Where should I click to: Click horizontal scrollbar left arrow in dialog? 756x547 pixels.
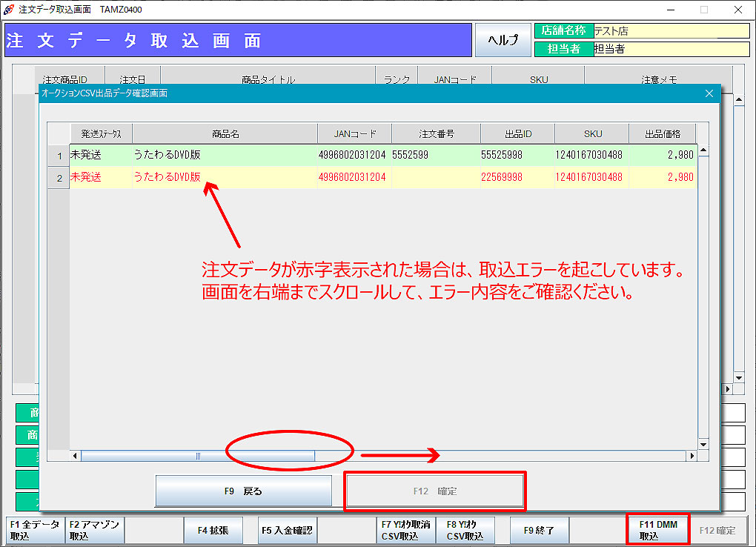[75, 456]
